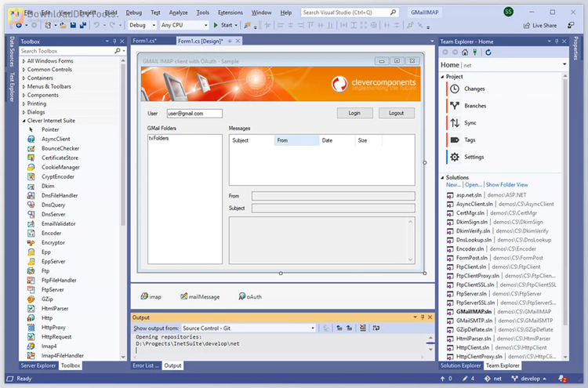588x388 pixels.
Task: Select the CertificateStore toolbox component
Action: (x=60, y=158)
